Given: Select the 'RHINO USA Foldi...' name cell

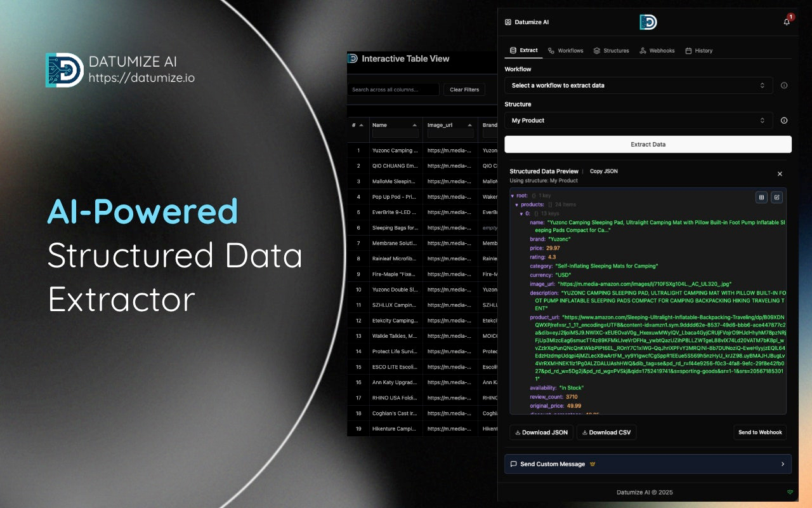Looking at the screenshot, I should (x=395, y=398).
